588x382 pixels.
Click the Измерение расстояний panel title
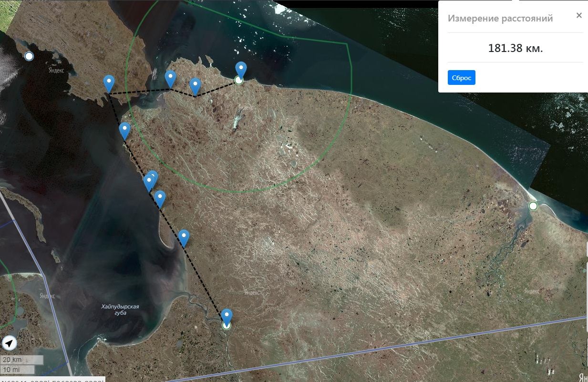coord(500,19)
